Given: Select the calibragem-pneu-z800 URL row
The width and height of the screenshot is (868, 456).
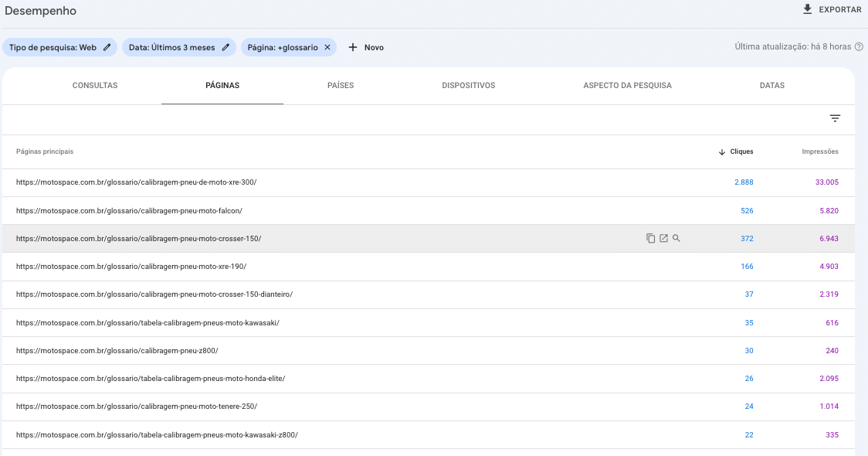Looking at the screenshot, I should [x=429, y=351].
